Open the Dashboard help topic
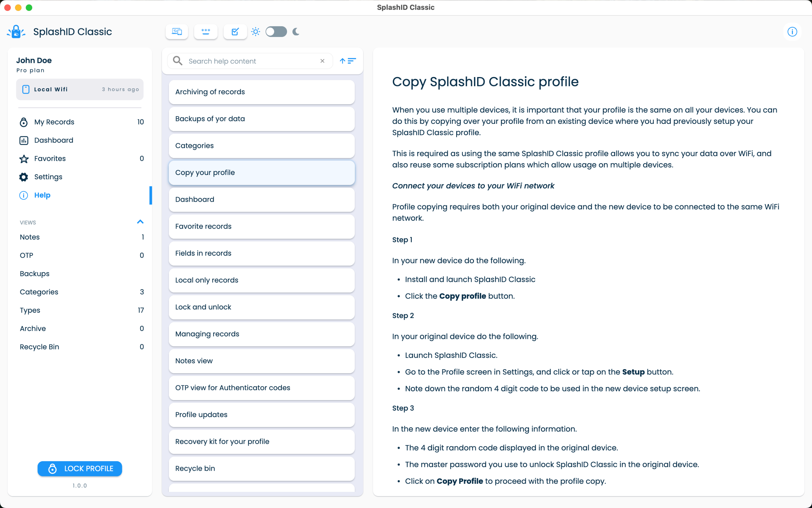Viewport: 812px width, 508px height. 262,200
